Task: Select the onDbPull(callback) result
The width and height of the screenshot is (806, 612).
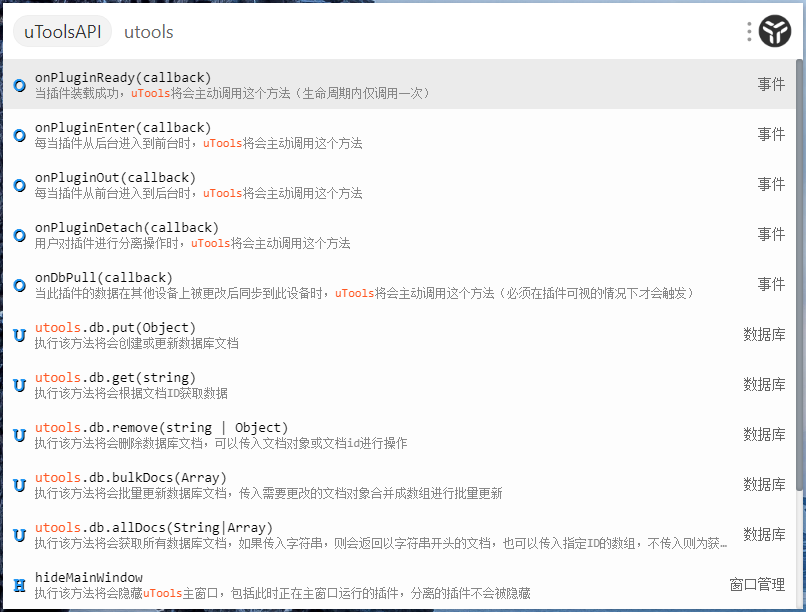Action: point(400,285)
